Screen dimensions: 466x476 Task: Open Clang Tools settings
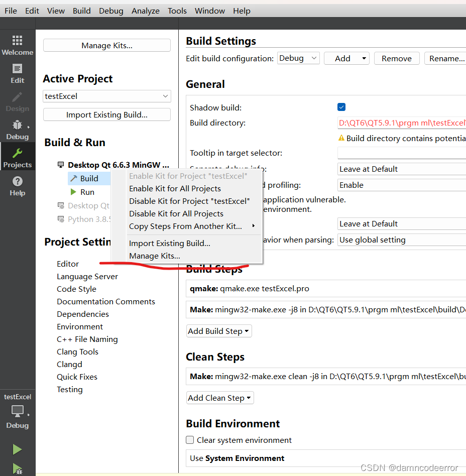tap(78, 351)
